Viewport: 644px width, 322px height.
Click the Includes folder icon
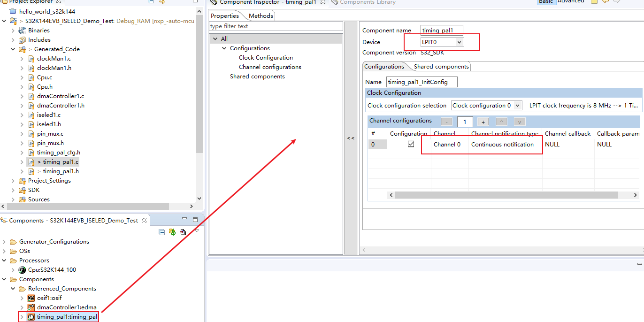coord(22,40)
